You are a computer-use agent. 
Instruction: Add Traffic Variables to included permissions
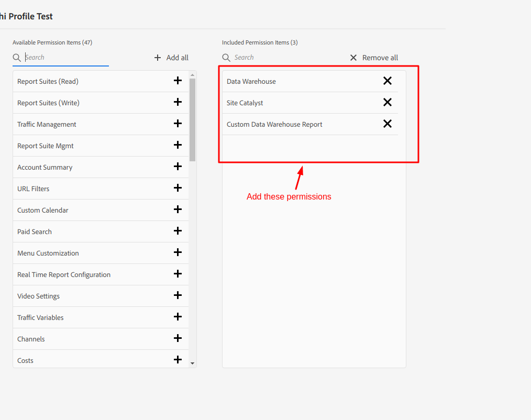(x=178, y=317)
